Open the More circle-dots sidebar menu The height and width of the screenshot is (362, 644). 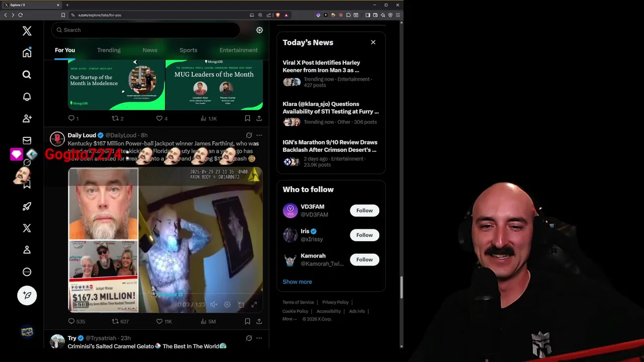click(x=27, y=272)
